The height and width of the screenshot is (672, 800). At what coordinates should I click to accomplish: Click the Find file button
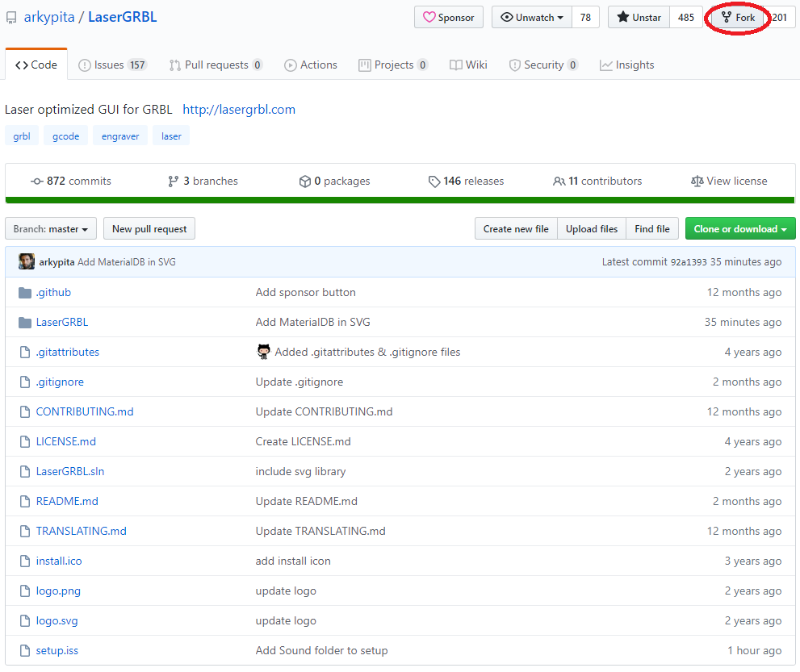pos(652,229)
